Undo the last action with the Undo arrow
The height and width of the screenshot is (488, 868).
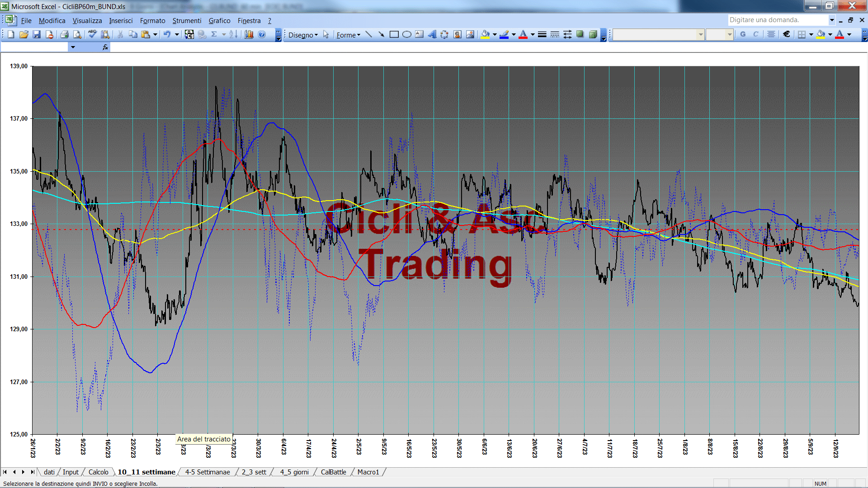(167, 34)
